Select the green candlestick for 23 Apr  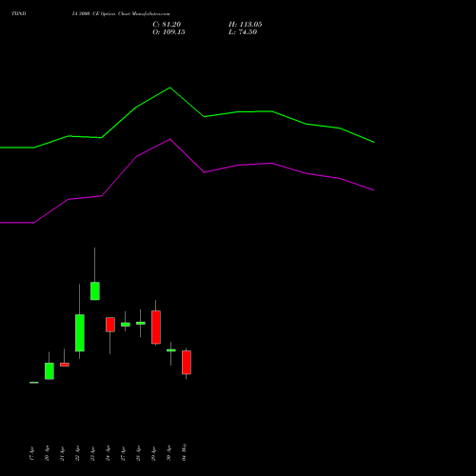coord(95,291)
